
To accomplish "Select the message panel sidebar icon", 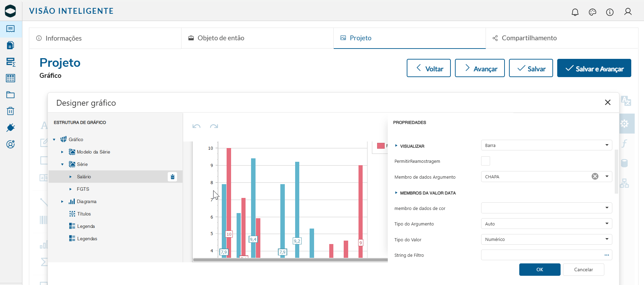I will point(11,29).
